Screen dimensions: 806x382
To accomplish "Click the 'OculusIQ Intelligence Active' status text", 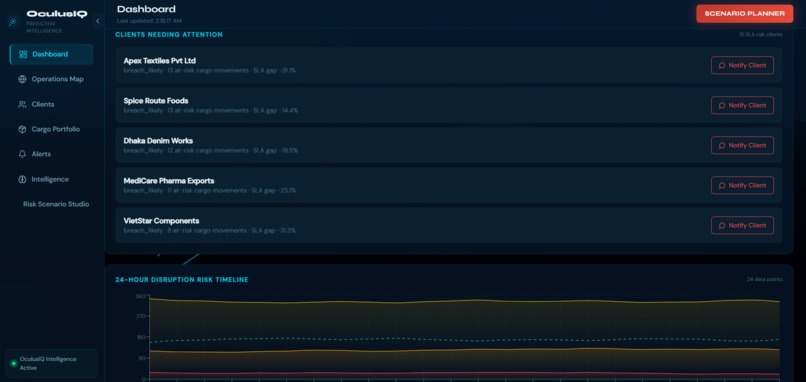I will click(48, 363).
